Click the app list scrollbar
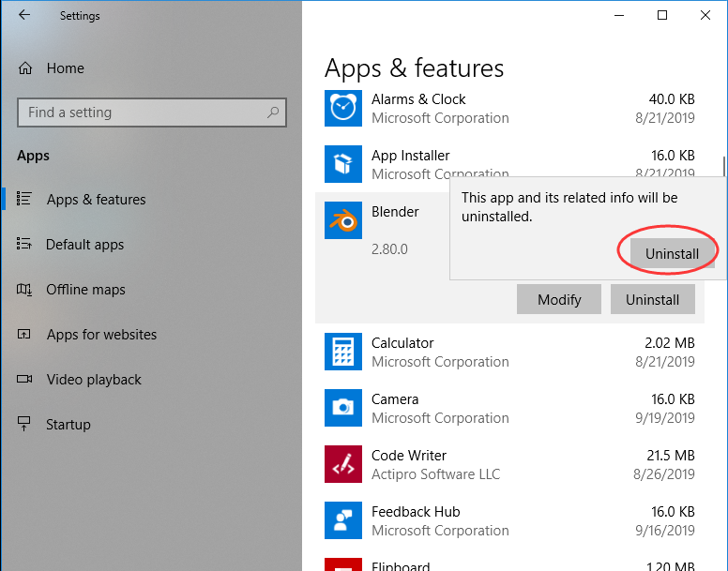This screenshot has height=571, width=728. pos(723,167)
